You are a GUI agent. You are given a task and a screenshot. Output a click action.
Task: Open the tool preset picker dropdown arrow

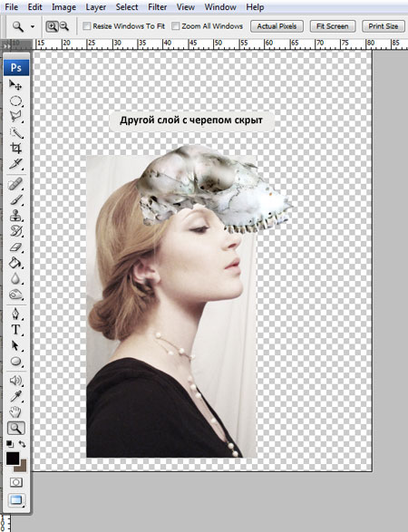point(33,26)
